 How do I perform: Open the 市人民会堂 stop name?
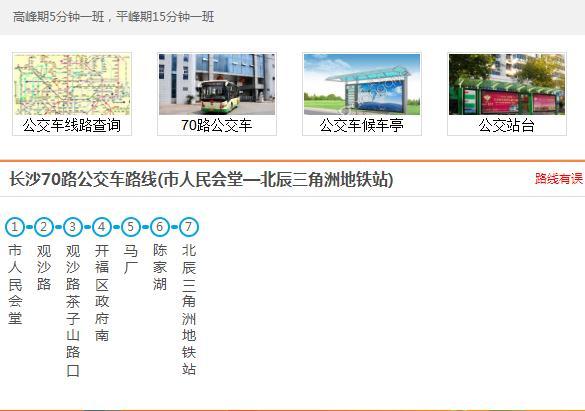pos(15,284)
